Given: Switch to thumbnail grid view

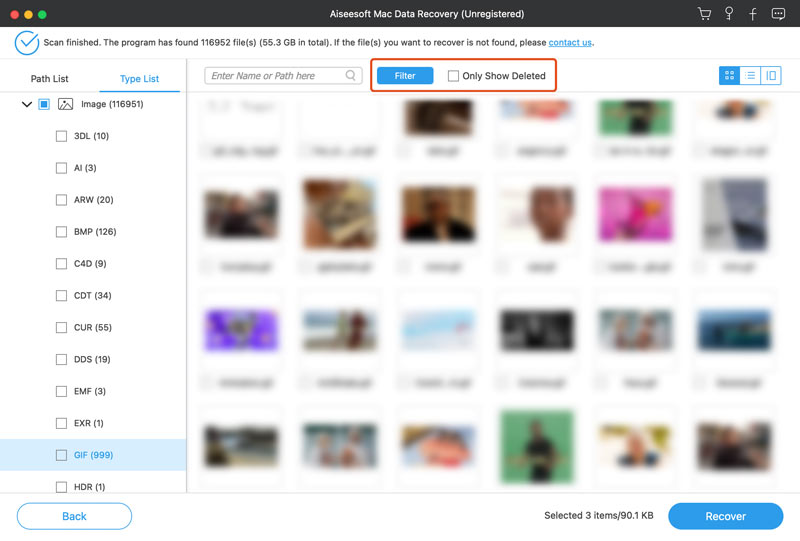Looking at the screenshot, I should click(729, 76).
